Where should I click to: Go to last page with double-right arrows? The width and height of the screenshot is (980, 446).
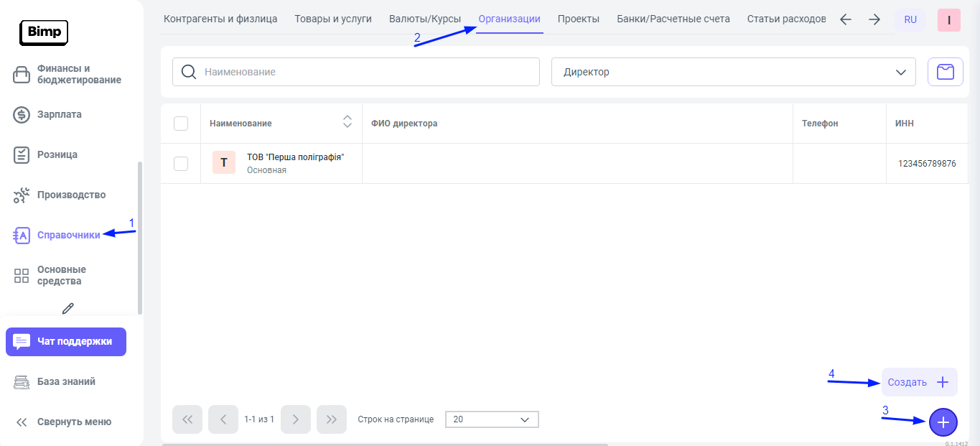point(331,419)
